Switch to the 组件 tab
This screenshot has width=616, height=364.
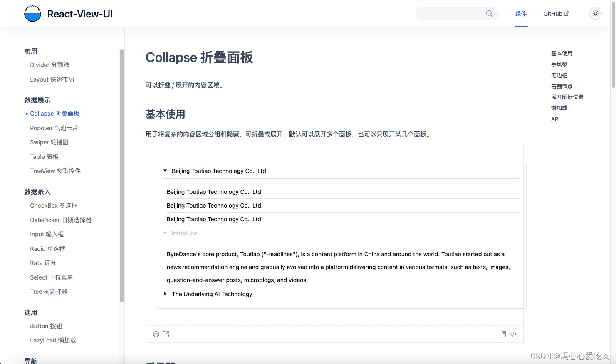[x=521, y=14]
